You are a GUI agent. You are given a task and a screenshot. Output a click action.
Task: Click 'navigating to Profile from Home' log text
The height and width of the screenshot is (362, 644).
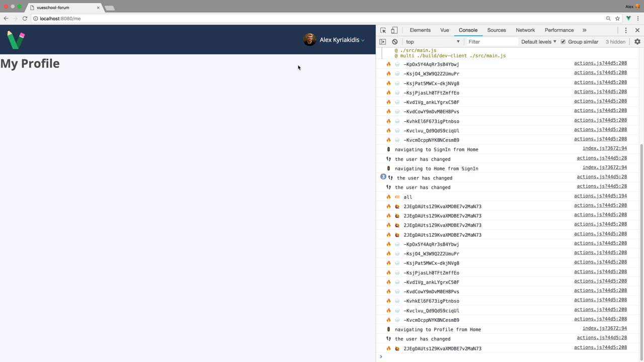click(438, 329)
